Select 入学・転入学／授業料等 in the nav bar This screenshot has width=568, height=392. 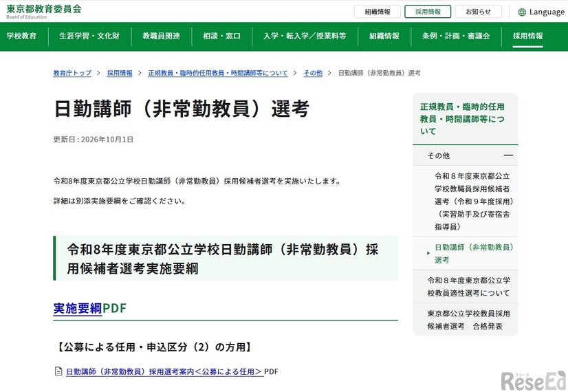point(305,36)
